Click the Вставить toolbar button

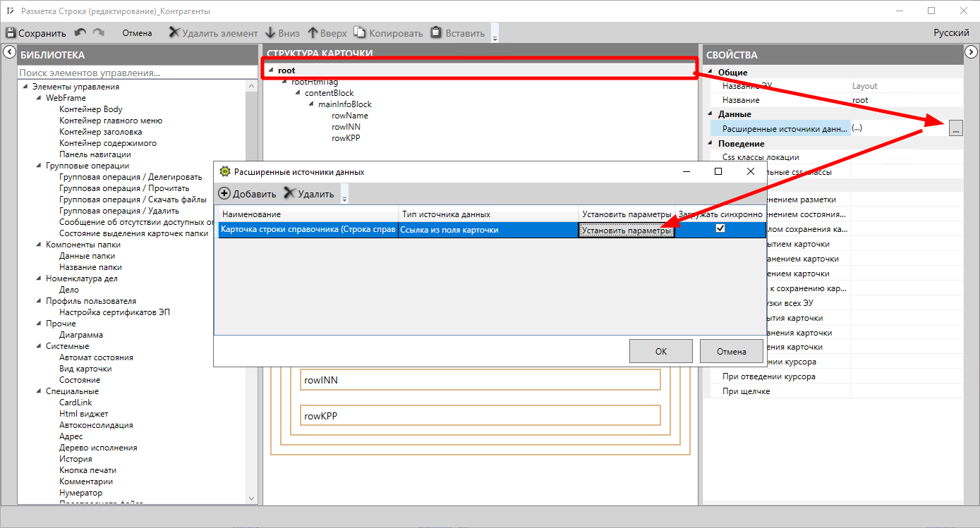pyautogui.click(x=458, y=33)
